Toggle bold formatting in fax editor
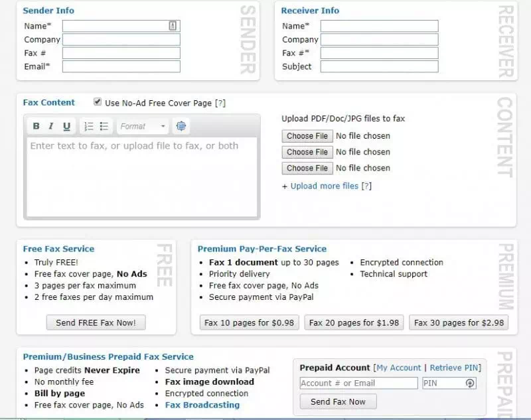 (36, 126)
